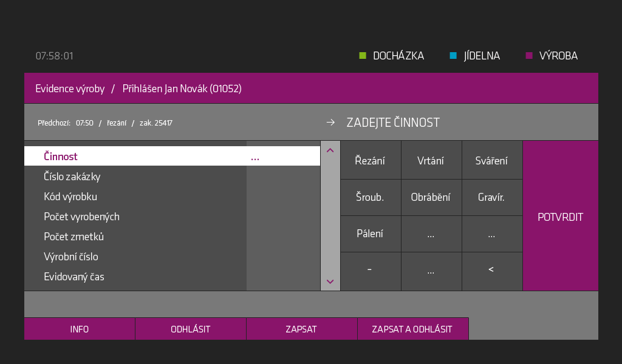Viewport: 622px width, 364px height.
Task: Choose the Gravír. activity
Action: [492, 197]
